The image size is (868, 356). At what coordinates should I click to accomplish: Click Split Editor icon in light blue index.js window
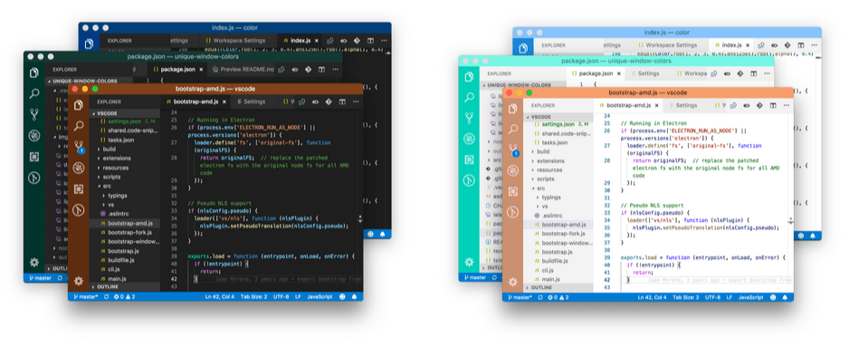(801, 45)
